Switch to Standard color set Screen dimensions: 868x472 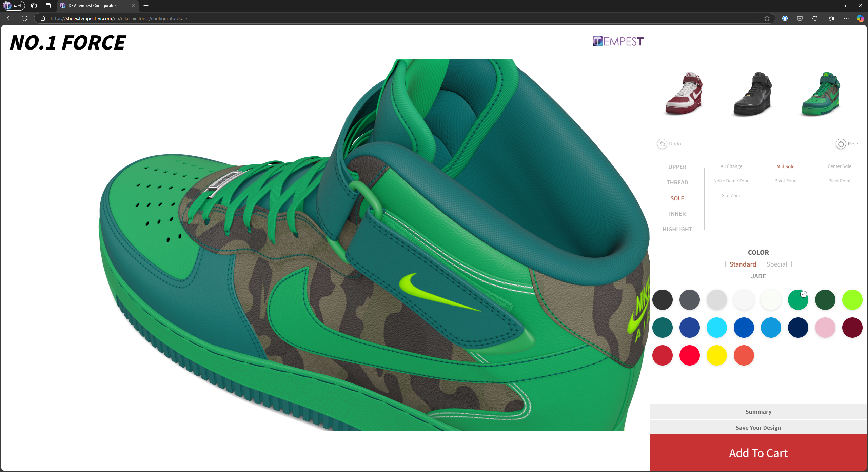point(743,264)
